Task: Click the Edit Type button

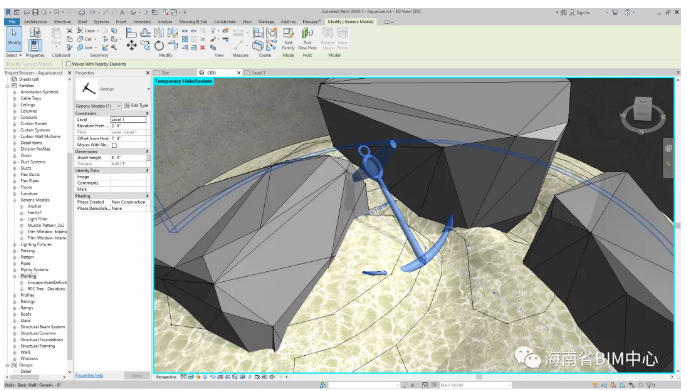Action: 136,106
